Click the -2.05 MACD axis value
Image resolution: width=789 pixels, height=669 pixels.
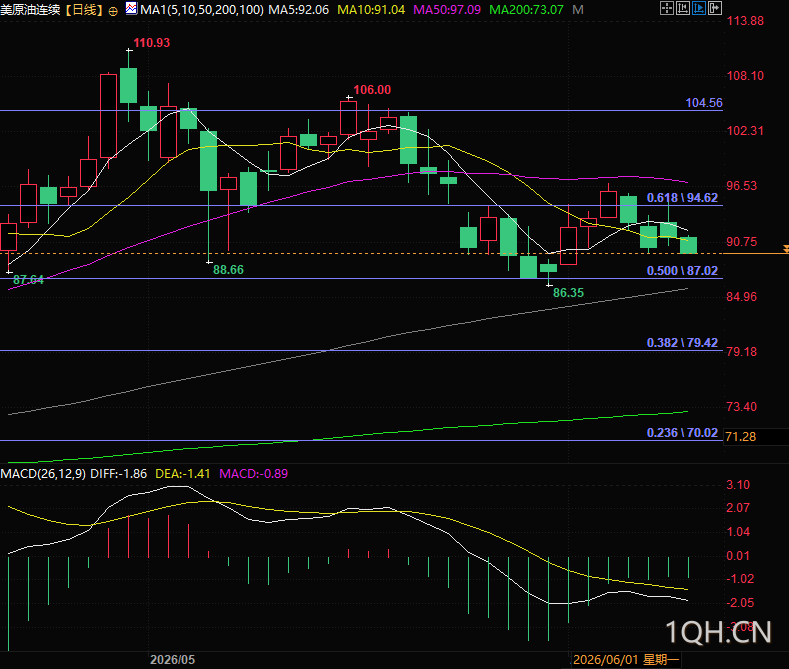pos(740,603)
